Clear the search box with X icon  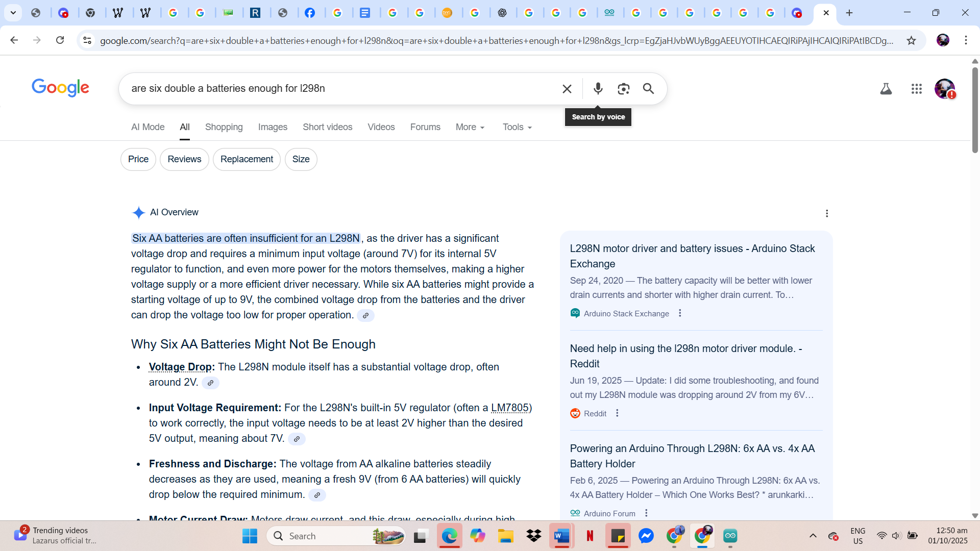tap(567, 89)
